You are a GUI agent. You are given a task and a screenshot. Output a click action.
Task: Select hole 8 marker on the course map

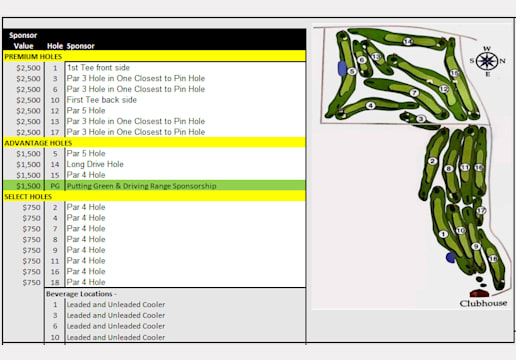click(x=449, y=169)
